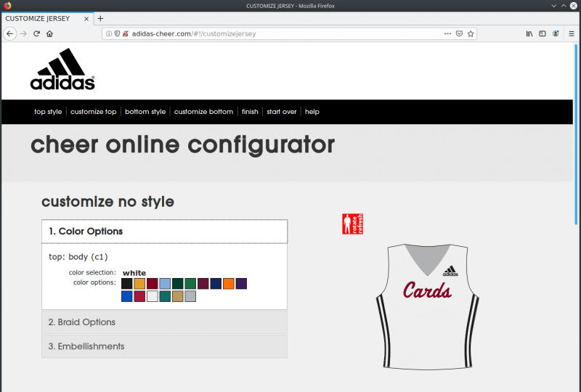Open a new browser tab
Screen dimensions: 581x392
tap(100, 19)
